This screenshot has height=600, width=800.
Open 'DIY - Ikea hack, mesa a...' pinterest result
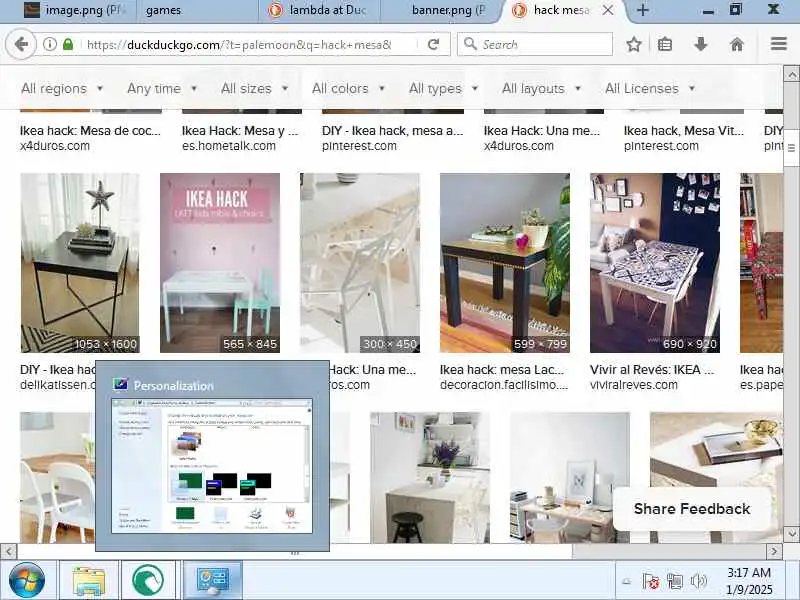[x=392, y=131]
